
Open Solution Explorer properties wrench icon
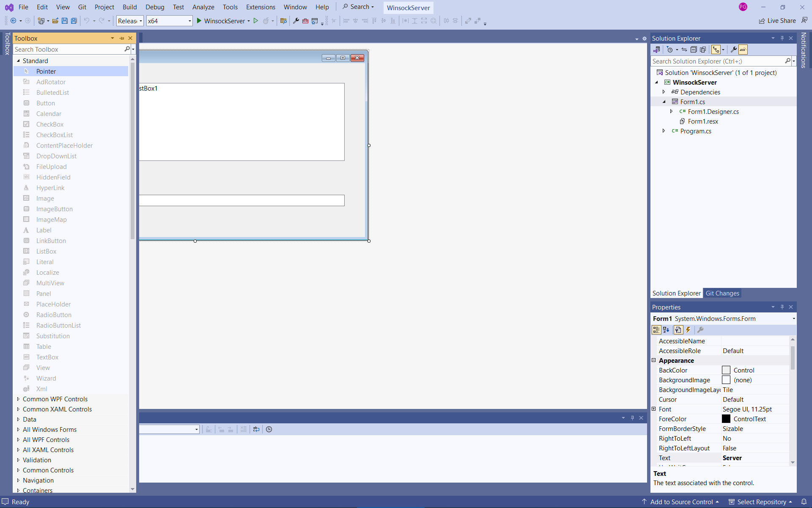(734, 50)
